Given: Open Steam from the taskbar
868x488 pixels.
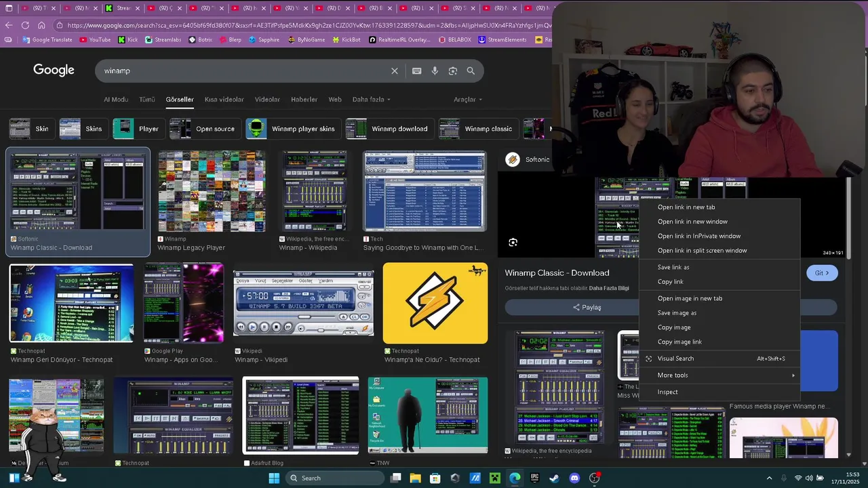Looking at the screenshot, I should point(554,478).
